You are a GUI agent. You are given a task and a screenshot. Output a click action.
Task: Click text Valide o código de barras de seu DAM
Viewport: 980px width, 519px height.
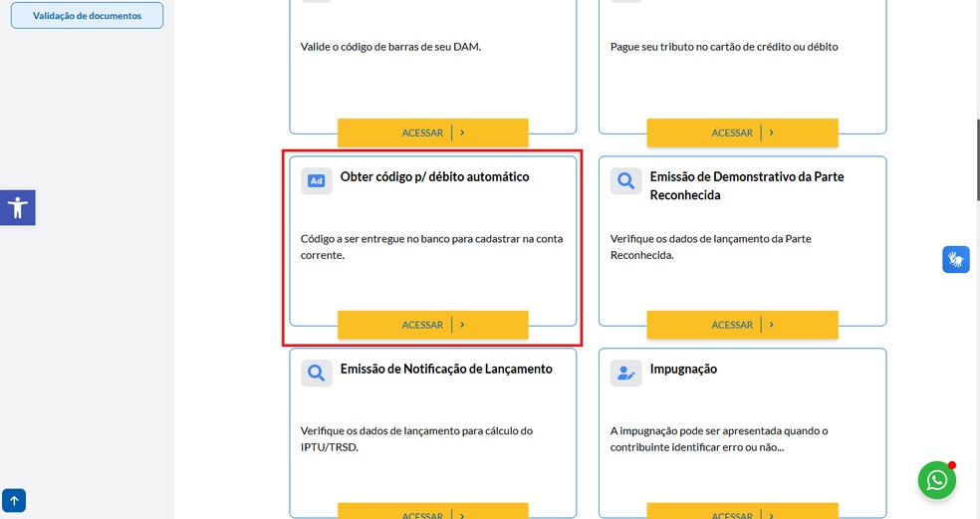390,47
